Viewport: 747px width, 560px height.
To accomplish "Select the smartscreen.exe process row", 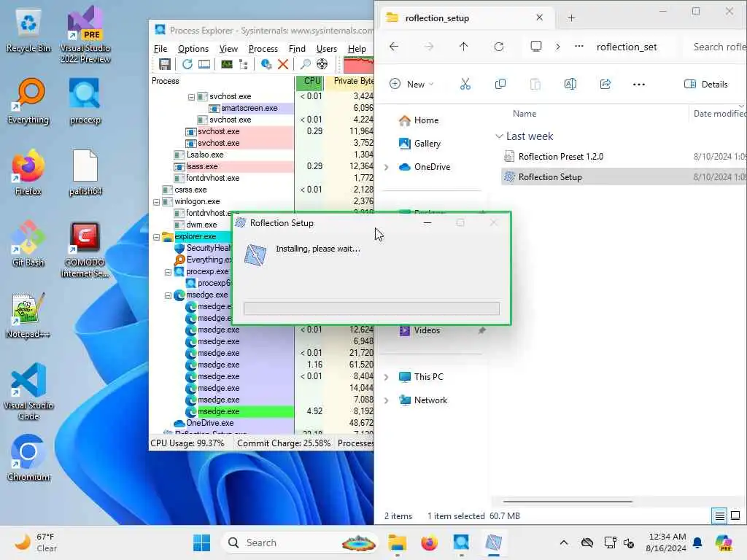I will [x=261, y=108].
